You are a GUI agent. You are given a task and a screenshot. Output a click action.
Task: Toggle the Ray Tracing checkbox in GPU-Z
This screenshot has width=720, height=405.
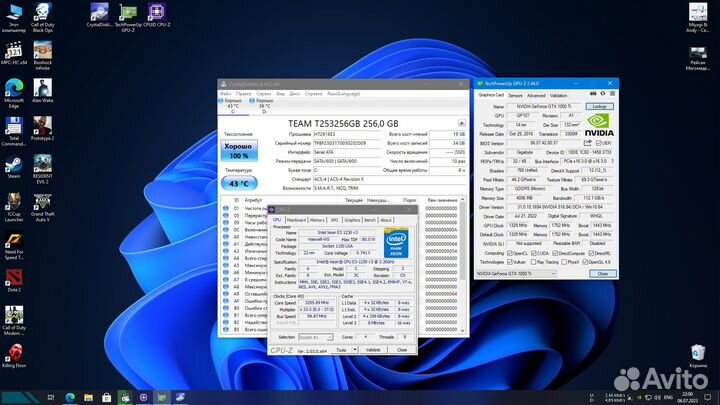point(533,262)
